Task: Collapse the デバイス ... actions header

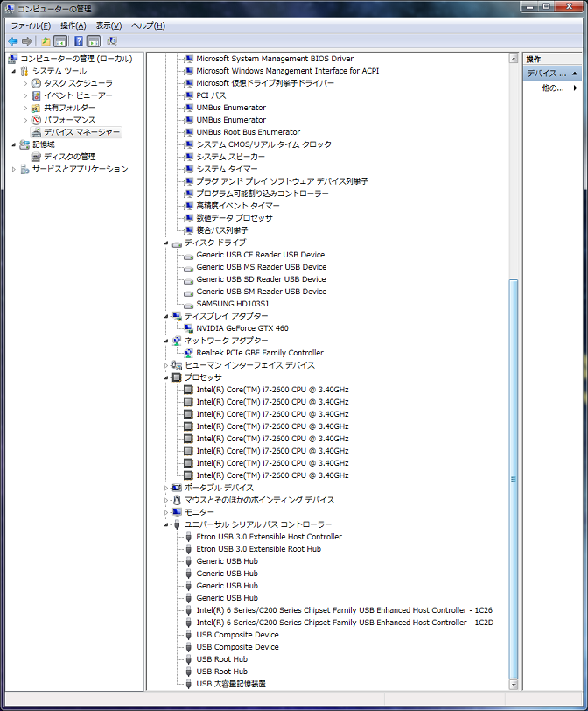Action: tap(575, 74)
